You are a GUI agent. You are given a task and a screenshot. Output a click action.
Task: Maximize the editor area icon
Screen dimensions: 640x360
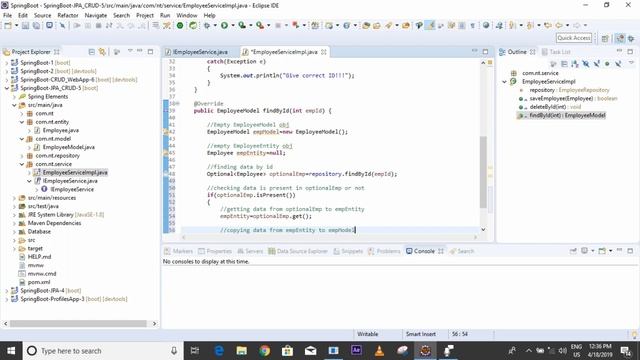[x=485, y=51]
